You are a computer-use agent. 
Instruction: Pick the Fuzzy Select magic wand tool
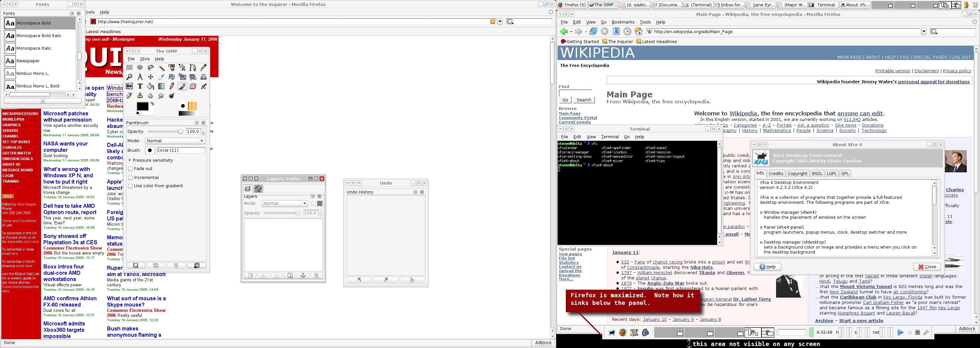point(161,68)
